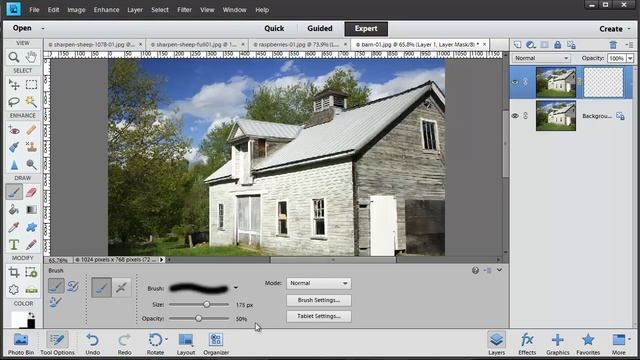The image size is (640, 360).
Task: Select the Red Eye Removal tool
Action: click(x=14, y=130)
